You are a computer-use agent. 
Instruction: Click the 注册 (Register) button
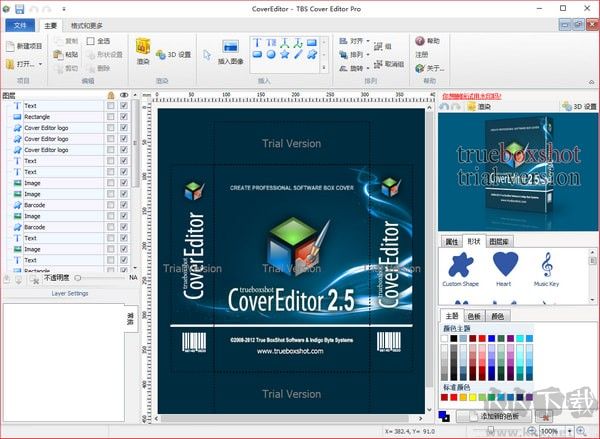pos(422,55)
